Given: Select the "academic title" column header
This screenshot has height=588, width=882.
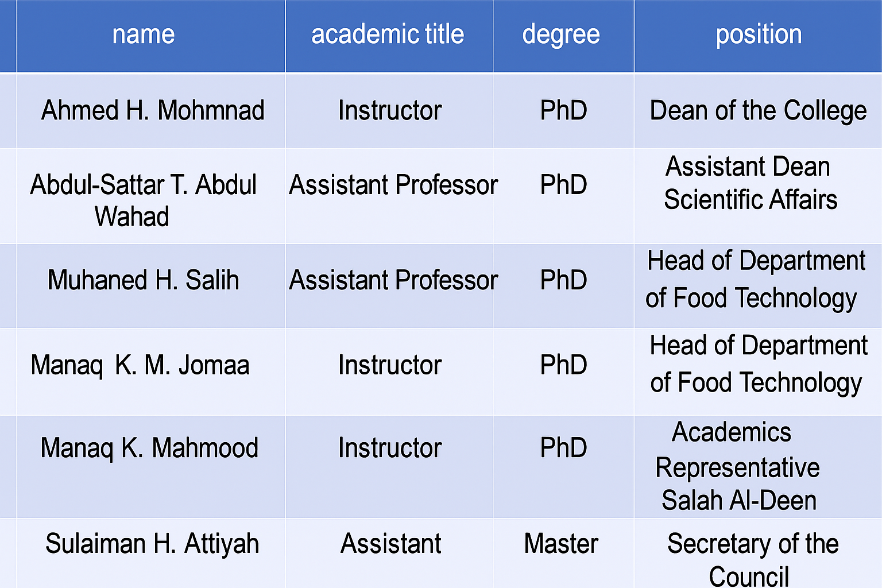Looking at the screenshot, I should pos(388,34).
